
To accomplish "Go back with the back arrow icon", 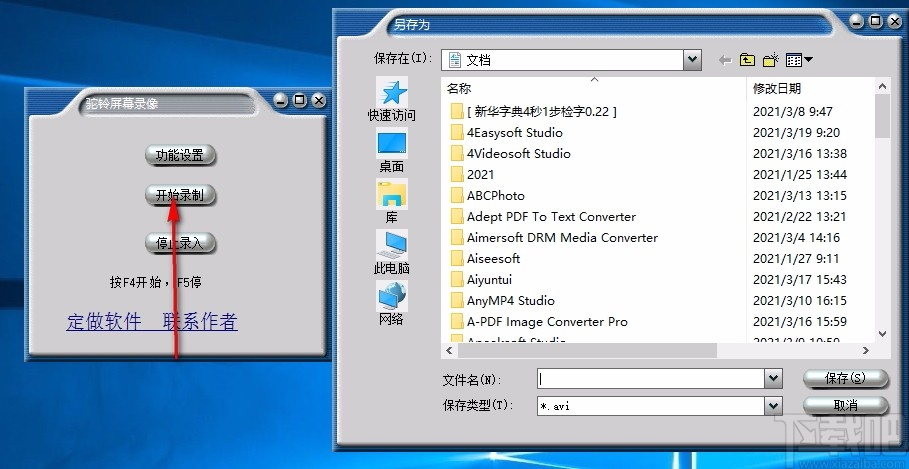I will pyautogui.click(x=725, y=60).
